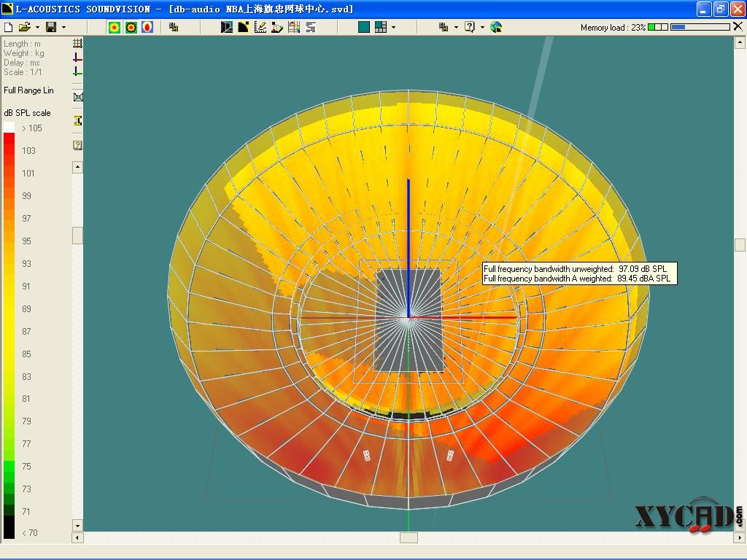Close the document with the toolbar X
The width and height of the screenshot is (747, 560).
[x=738, y=27]
